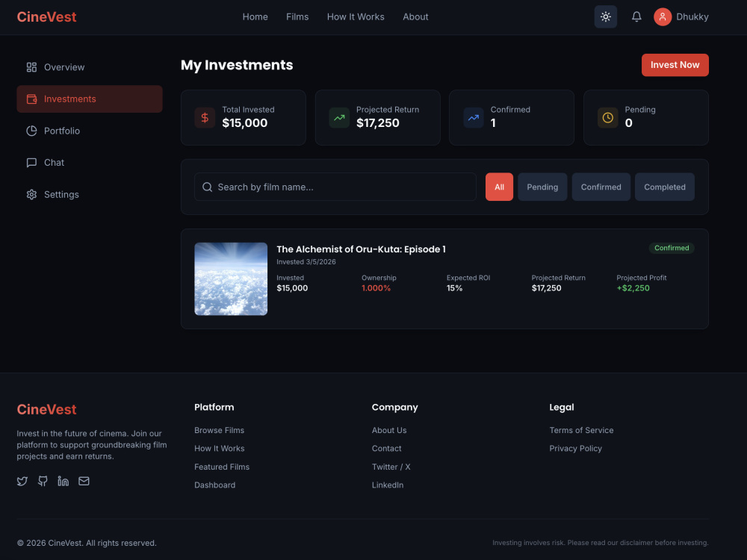Click the $15,000 Total Invested value
The height and width of the screenshot is (560, 747).
tap(245, 123)
